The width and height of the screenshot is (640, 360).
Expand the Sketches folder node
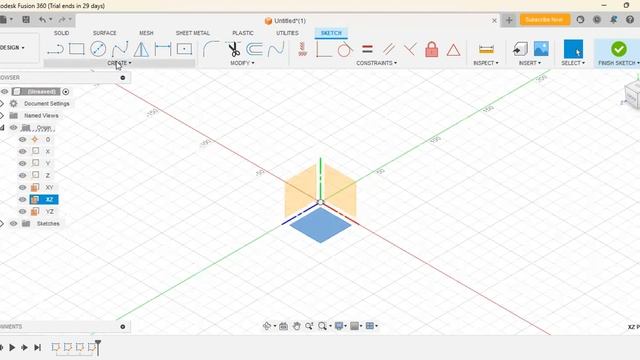2,224
